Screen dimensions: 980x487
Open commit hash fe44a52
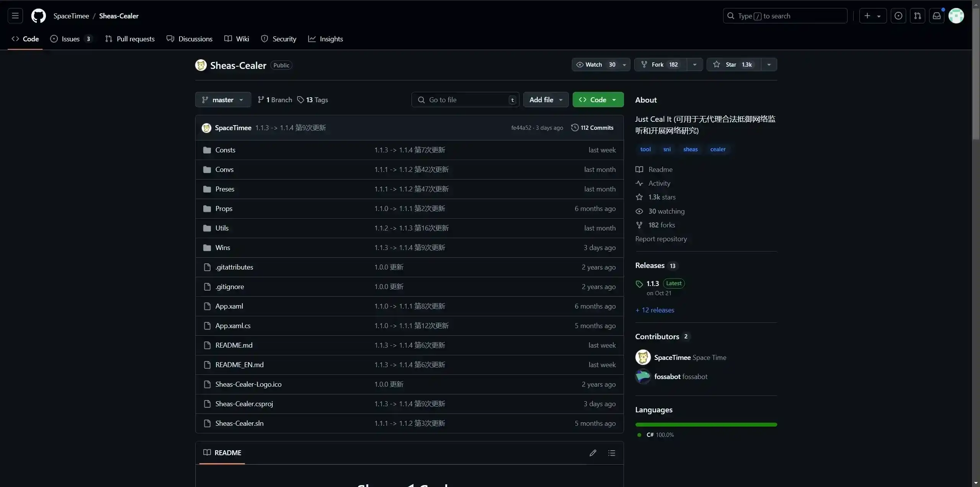click(x=521, y=127)
